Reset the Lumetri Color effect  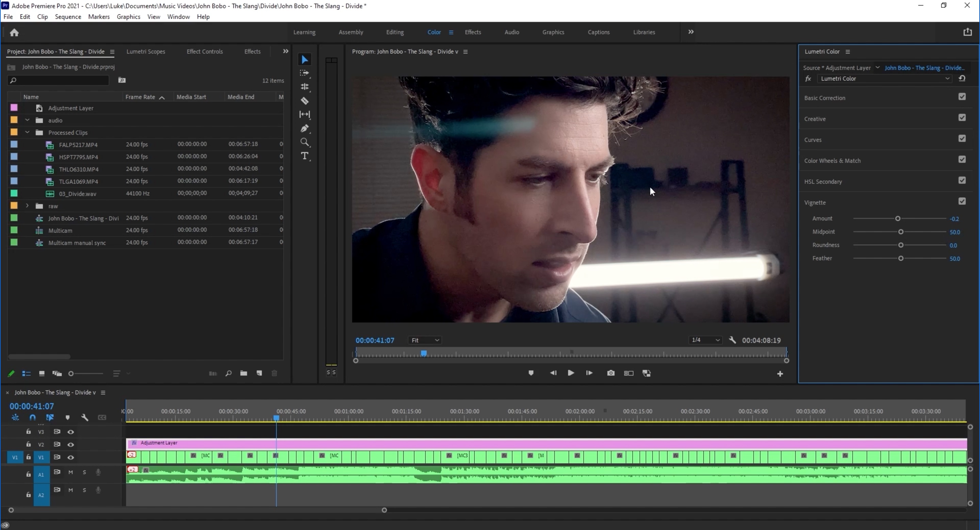coord(962,78)
